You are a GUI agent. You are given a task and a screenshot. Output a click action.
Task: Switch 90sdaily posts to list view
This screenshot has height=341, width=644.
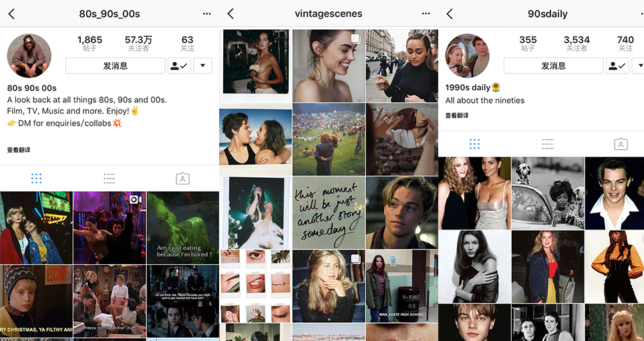(x=547, y=144)
